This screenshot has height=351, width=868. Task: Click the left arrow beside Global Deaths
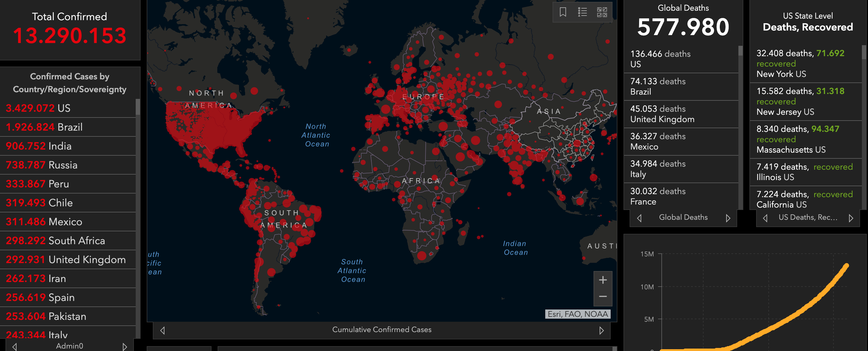pos(639,218)
